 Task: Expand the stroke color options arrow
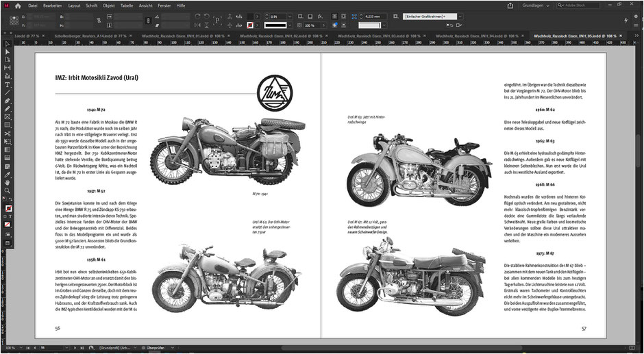(257, 25)
